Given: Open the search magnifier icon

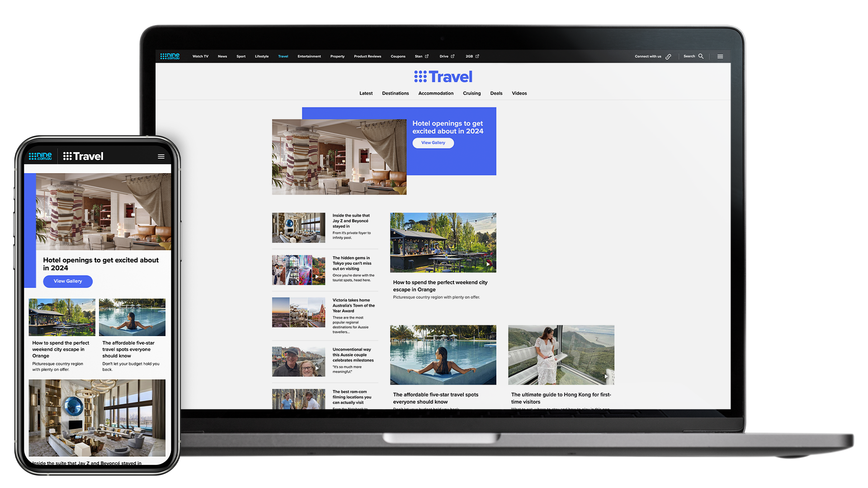Looking at the screenshot, I should pyautogui.click(x=701, y=56).
